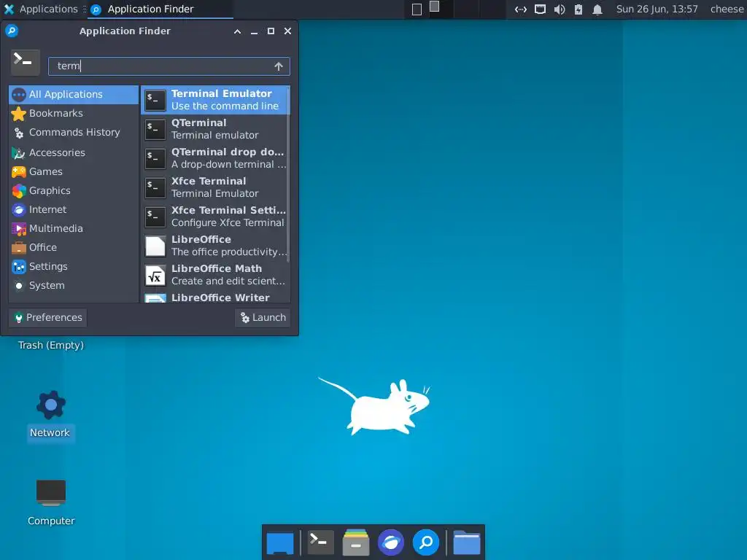This screenshot has height=560, width=747.
Task: Click the Preferences button
Action: point(47,318)
